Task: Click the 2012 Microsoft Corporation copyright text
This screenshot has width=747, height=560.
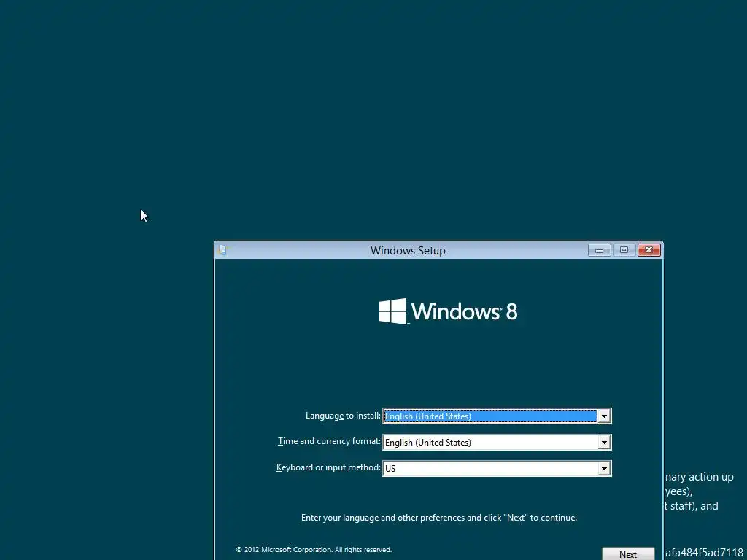Action: 314,550
